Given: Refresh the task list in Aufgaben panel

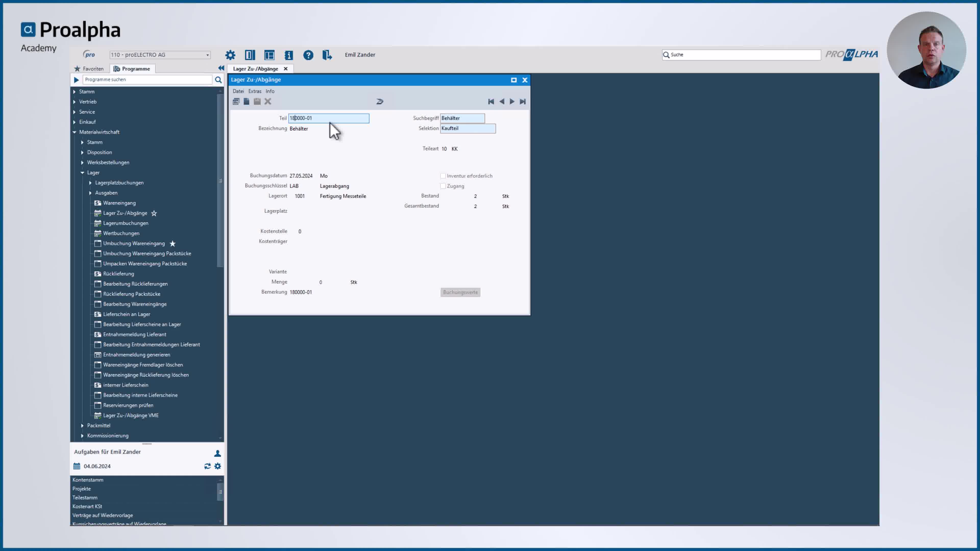Looking at the screenshot, I should coord(207,466).
